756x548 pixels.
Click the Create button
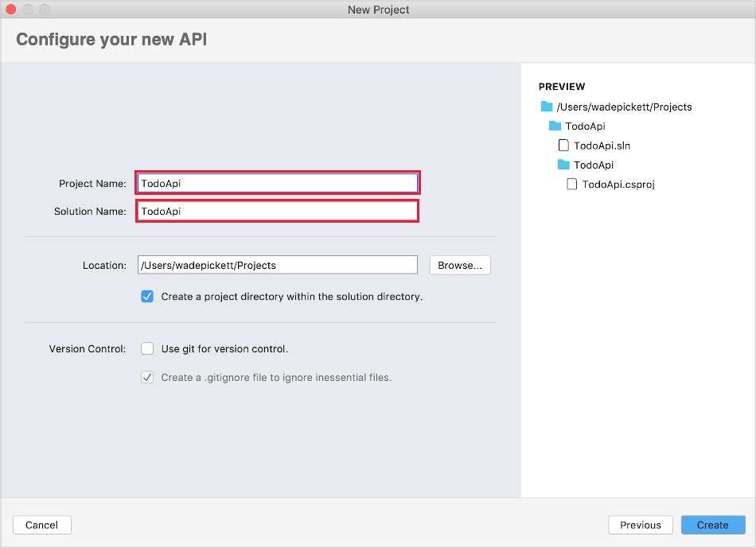tap(712, 525)
